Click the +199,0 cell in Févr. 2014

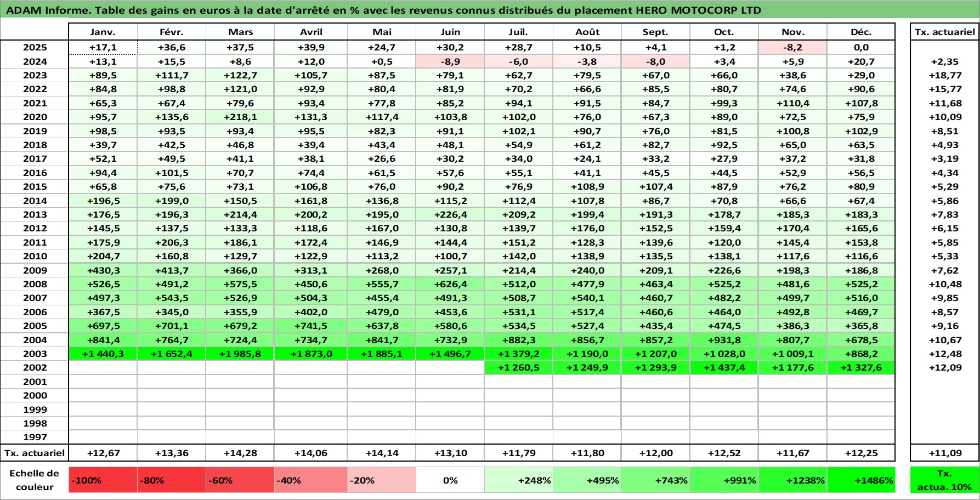(x=172, y=201)
